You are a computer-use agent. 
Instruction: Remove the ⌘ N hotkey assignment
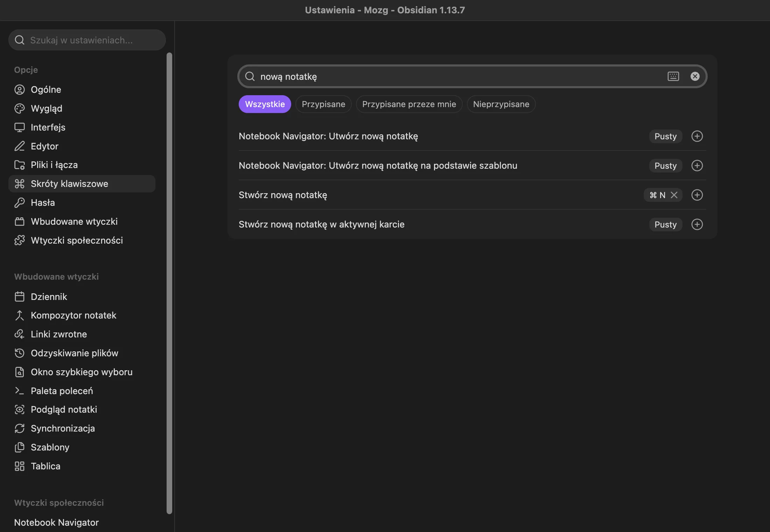tap(674, 195)
